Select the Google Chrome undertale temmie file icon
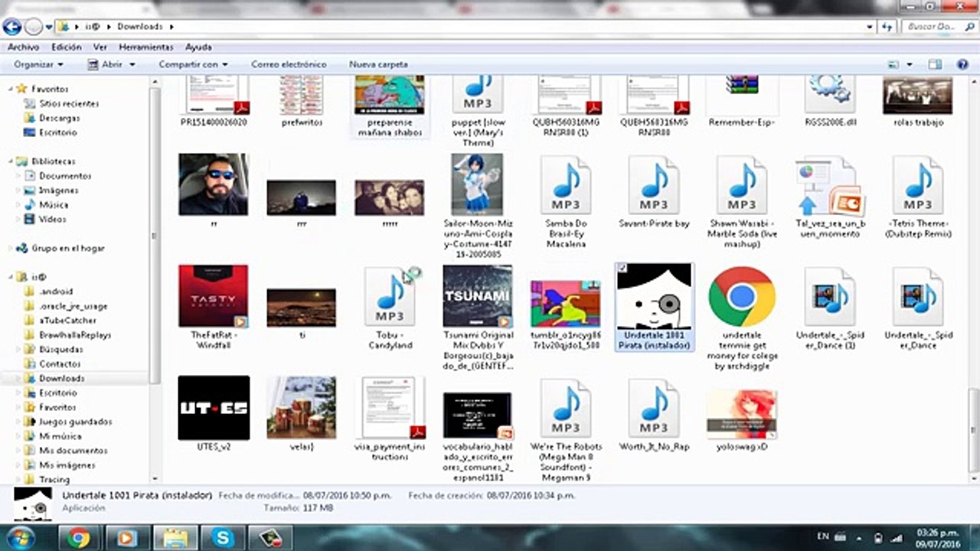 point(742,297)
